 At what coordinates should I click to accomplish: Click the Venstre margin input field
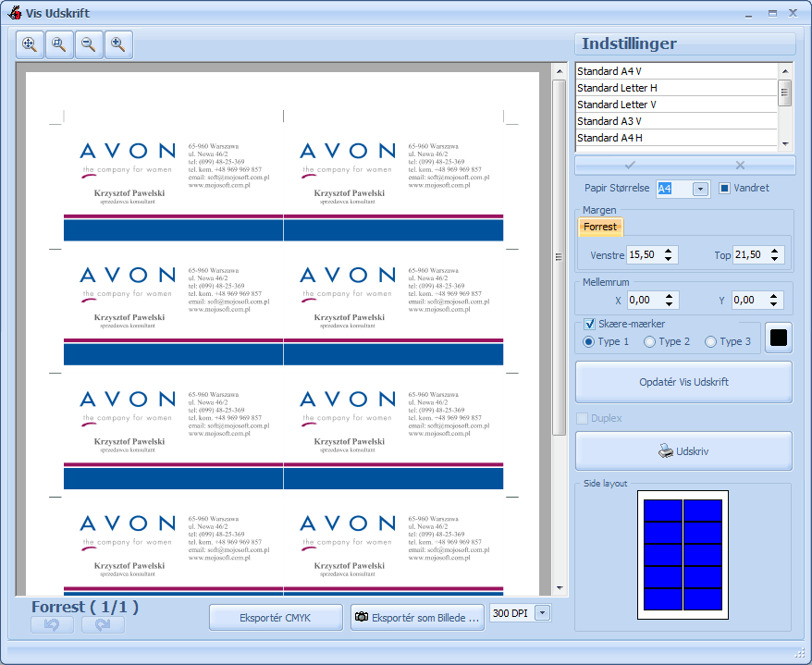pyautogui.click(x=645, y=255)
